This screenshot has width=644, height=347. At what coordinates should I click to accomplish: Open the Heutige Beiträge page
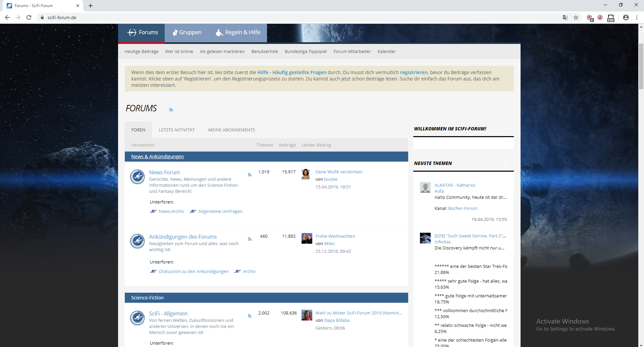click(141, 51)
